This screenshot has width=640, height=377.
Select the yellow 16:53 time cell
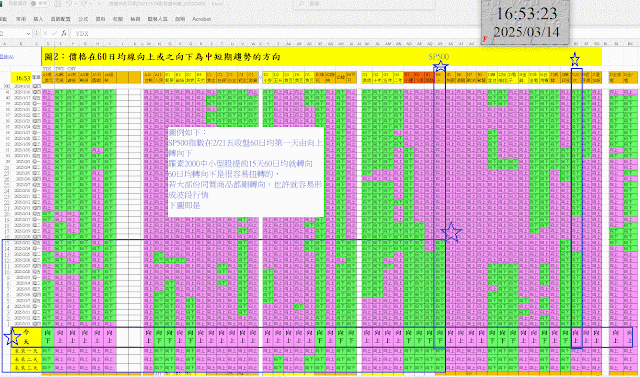[x=21, y=78]
